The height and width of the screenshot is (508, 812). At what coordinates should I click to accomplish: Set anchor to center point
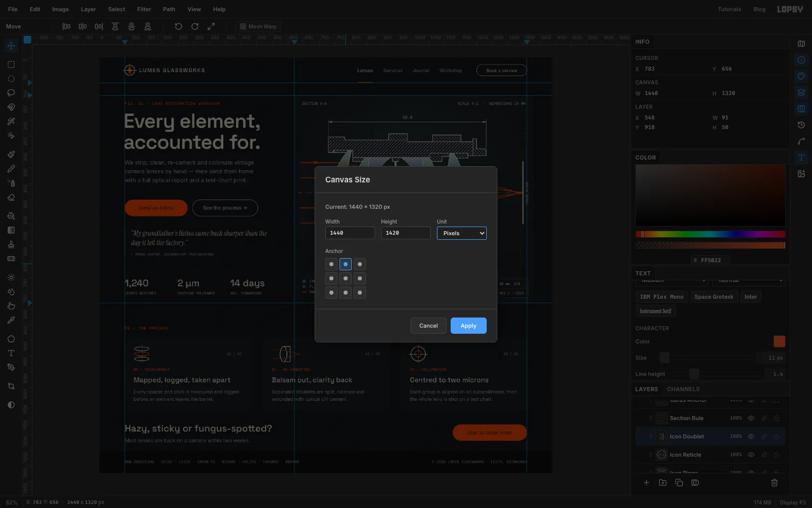pos(346,278)
